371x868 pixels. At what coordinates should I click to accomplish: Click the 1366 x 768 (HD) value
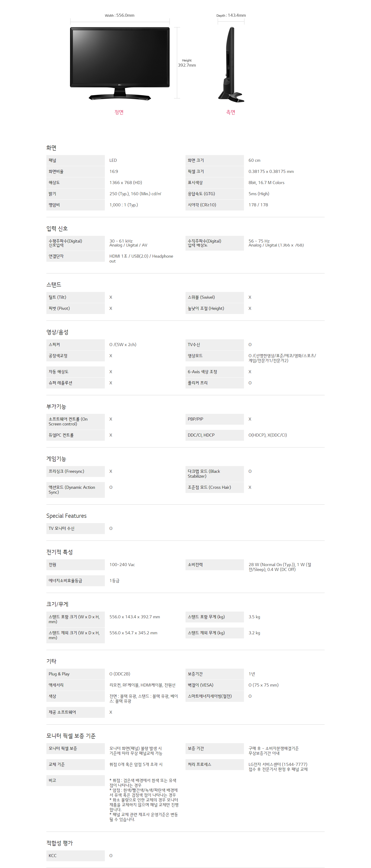pos(126,183)
